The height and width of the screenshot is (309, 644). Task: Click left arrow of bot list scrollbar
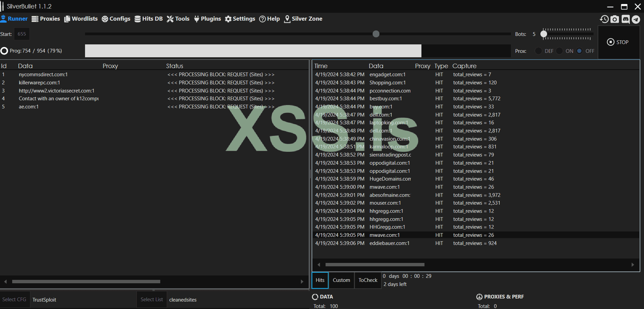[5, 282]
